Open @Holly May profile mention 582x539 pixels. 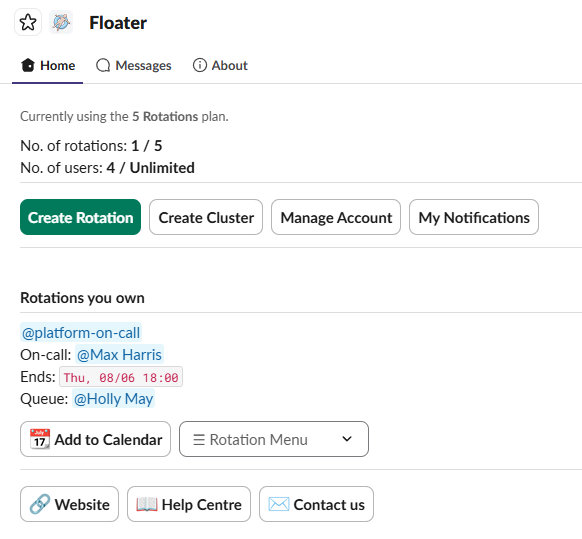click(x=113, y=399)
